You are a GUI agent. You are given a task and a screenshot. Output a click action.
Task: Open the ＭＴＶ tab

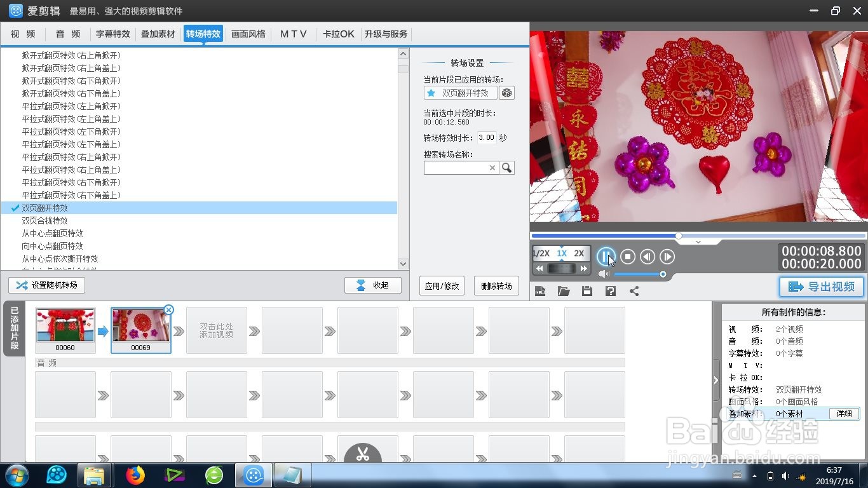tap(293, 34)
